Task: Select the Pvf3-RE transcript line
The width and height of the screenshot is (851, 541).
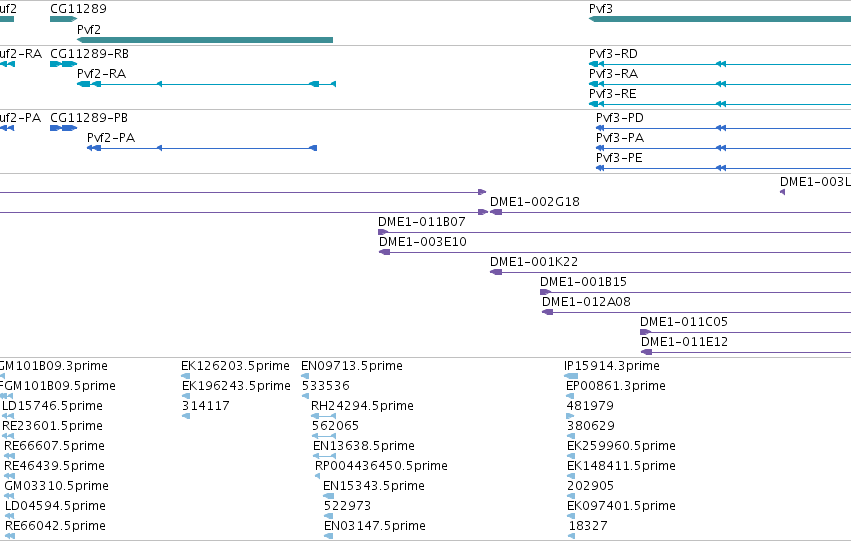Action: 720,104
